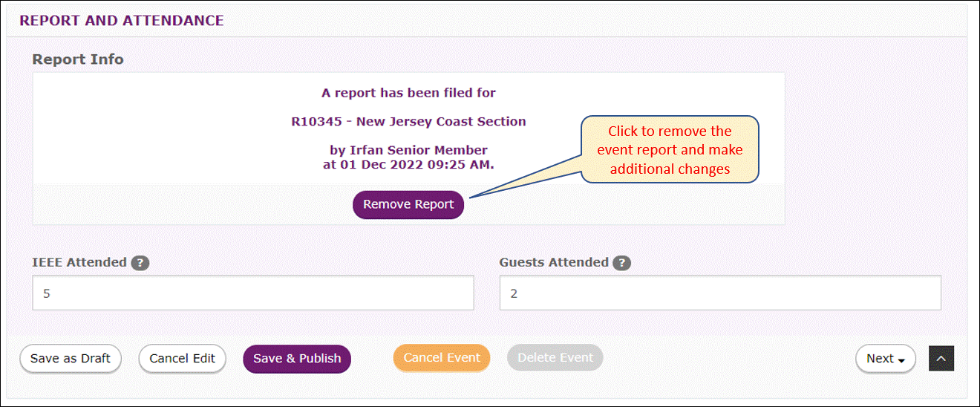Click the scroll-to-top arrow icon
The height and width of the screenshot is (407, 980).
(941, 358)
